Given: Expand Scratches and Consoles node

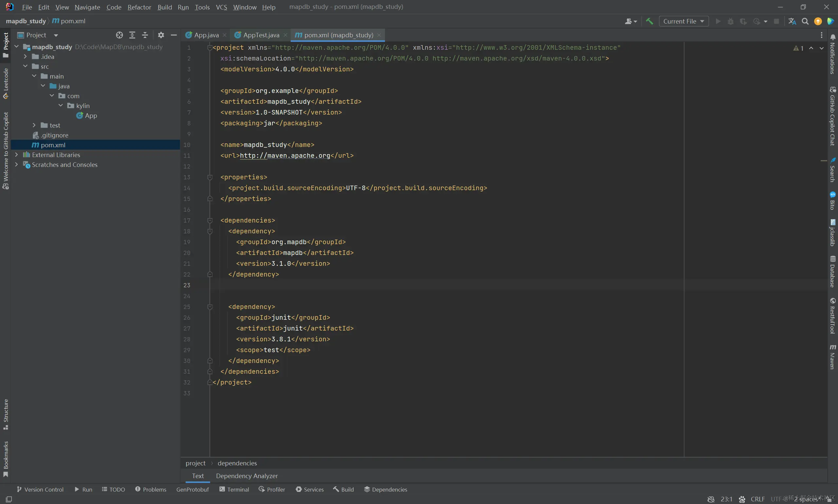Looking at the screenshot, I should (16, 164).
